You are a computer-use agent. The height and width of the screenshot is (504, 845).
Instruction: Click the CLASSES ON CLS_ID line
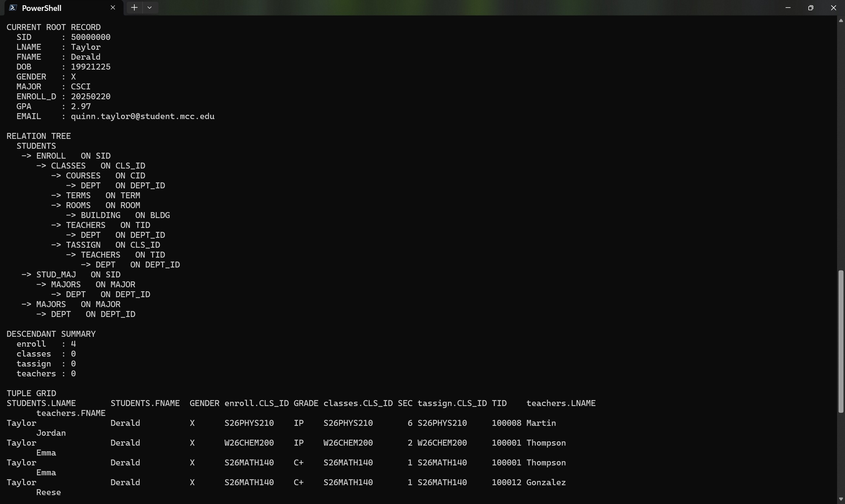pos(91,166)
